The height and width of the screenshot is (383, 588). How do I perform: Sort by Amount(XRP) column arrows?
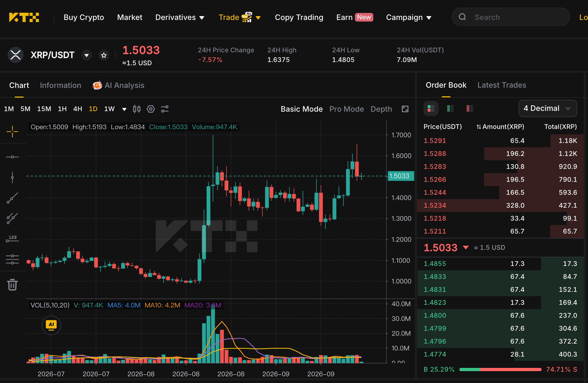479,127
